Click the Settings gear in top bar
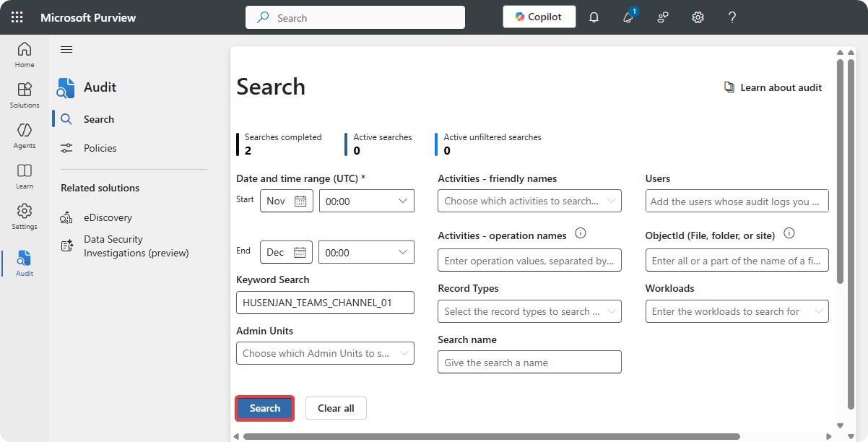The height and width of the screenshot is (442, 868). tap(698, 17)
